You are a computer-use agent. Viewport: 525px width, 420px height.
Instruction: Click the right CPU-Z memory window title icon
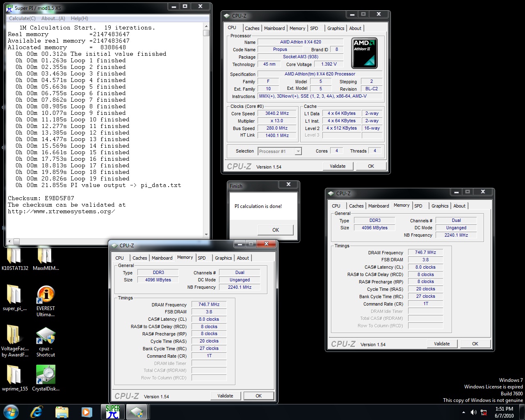(331, 193)
